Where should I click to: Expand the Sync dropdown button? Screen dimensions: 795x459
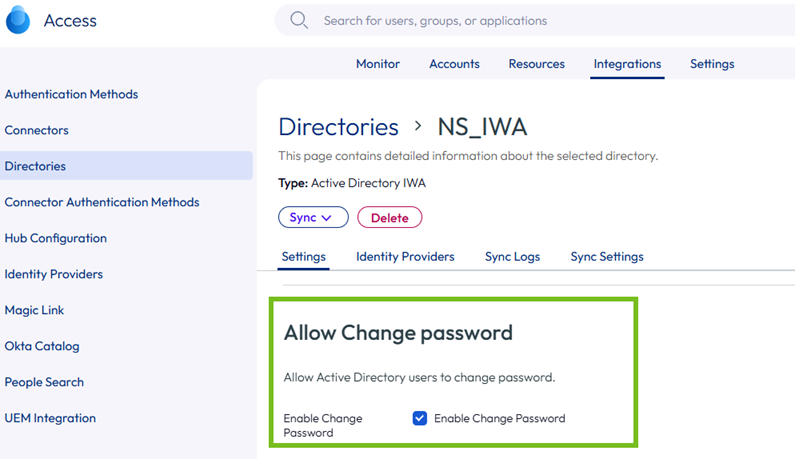click(x=313, y=217)
